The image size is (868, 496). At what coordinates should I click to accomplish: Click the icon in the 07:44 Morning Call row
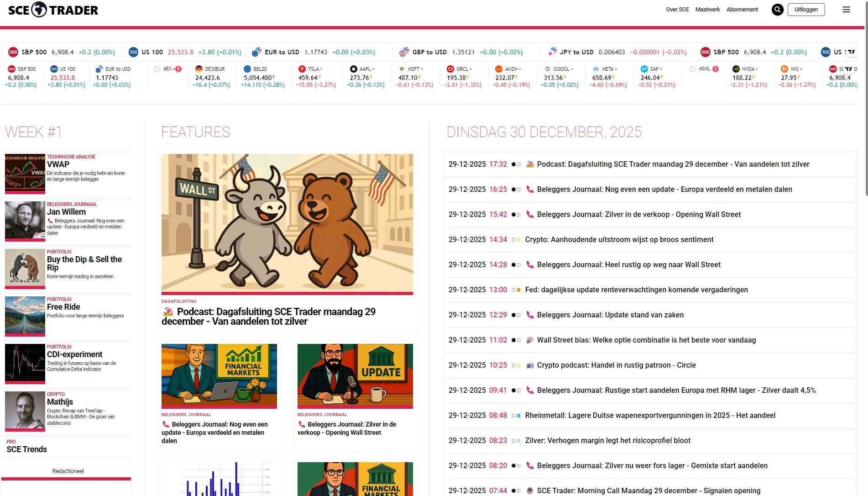point(530,491)
